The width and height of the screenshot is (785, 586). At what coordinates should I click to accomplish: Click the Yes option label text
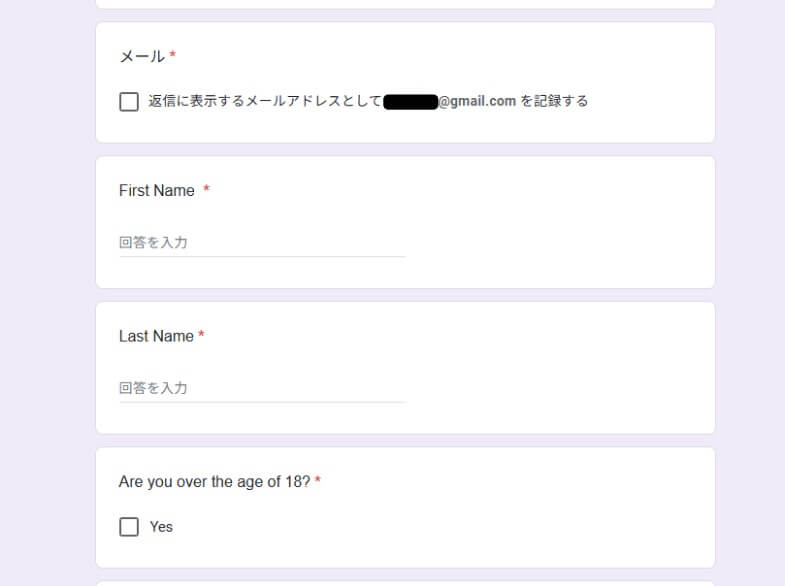tap(161, 527)
